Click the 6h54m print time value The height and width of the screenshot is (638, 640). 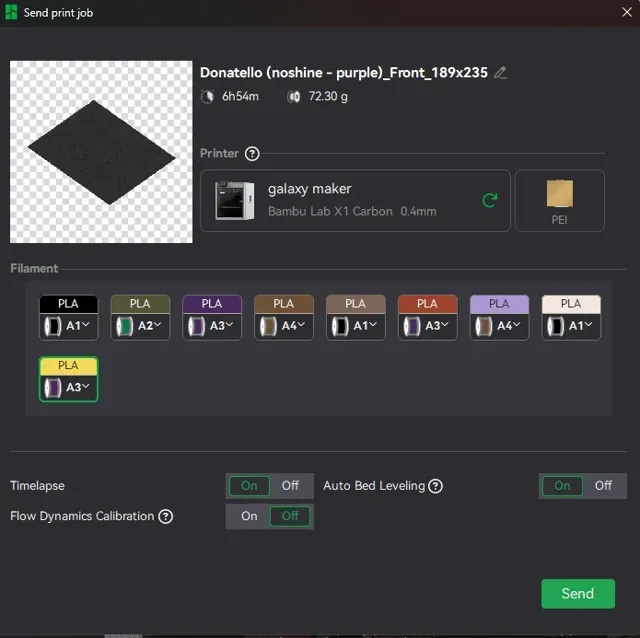tap(240, 97)
